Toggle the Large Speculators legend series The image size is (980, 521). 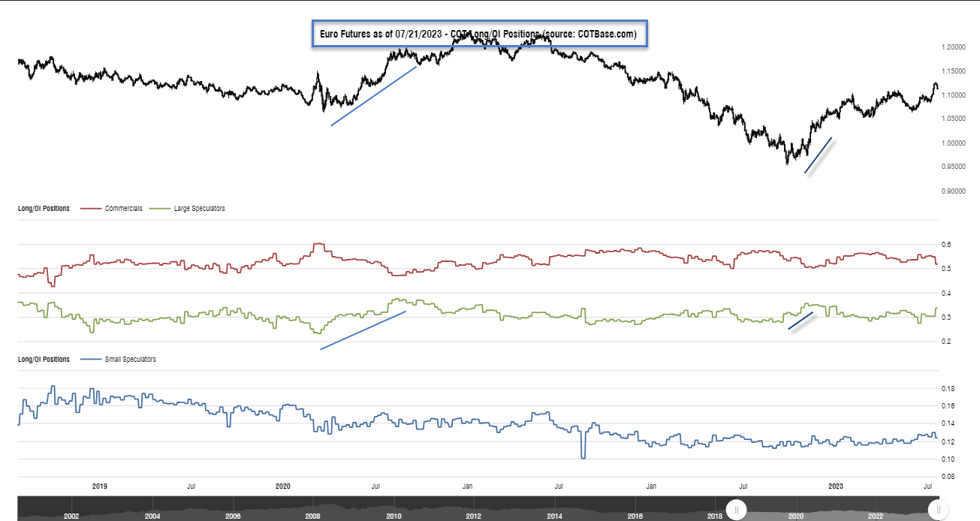coord(199,209)
